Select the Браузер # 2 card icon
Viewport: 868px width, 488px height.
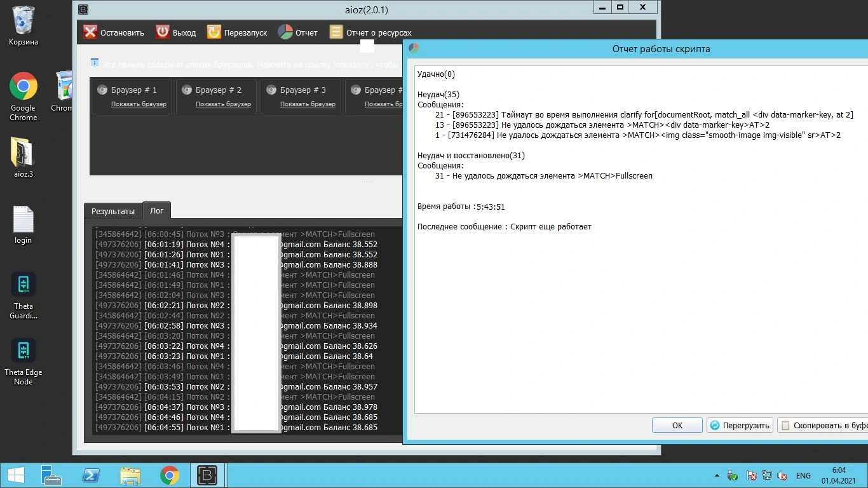click(x=186, y=90)
